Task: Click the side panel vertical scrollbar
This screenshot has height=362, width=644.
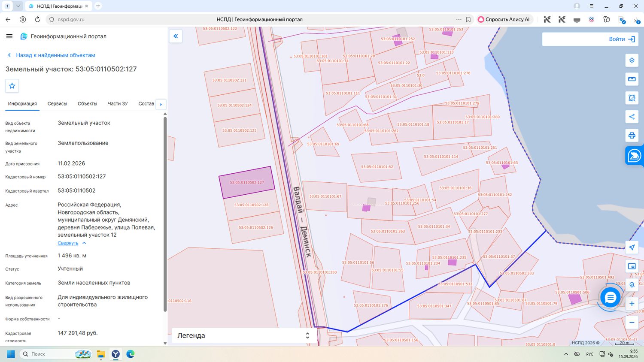Action: click(x=165, y=214)
